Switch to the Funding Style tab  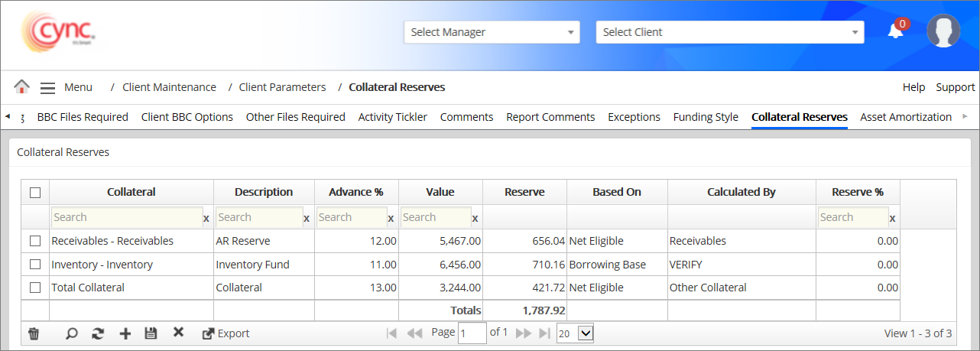705,117
